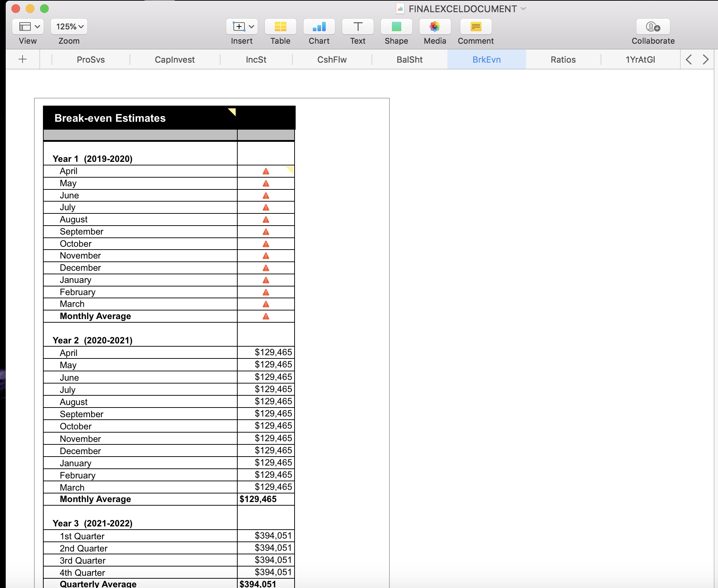The image size is (718, 588).
Task: Select the 3rd Quarter label cell
Action: point(140,560)
